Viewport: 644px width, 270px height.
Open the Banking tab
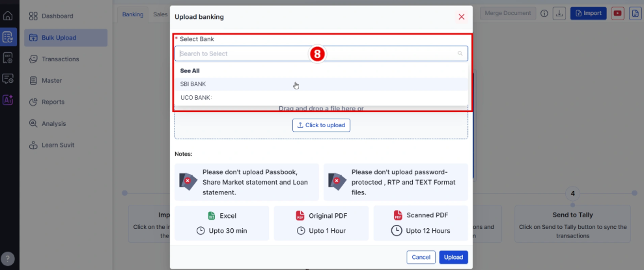[133, 14]
